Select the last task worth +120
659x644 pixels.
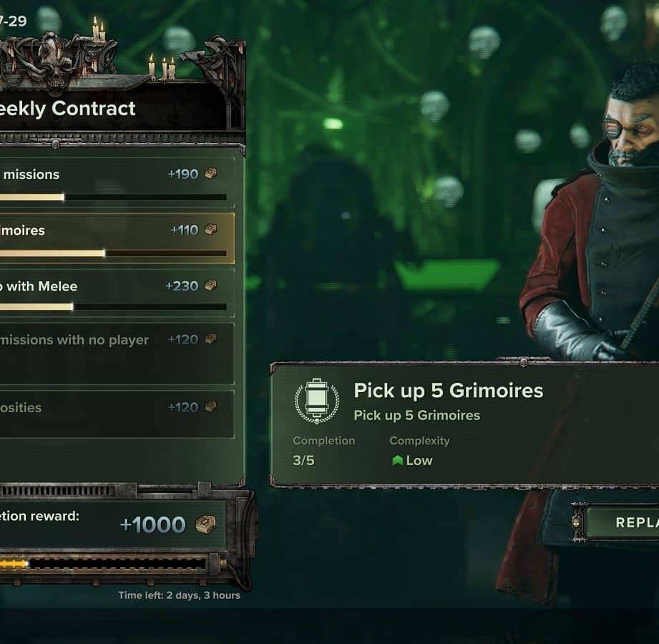click(117, 414)
